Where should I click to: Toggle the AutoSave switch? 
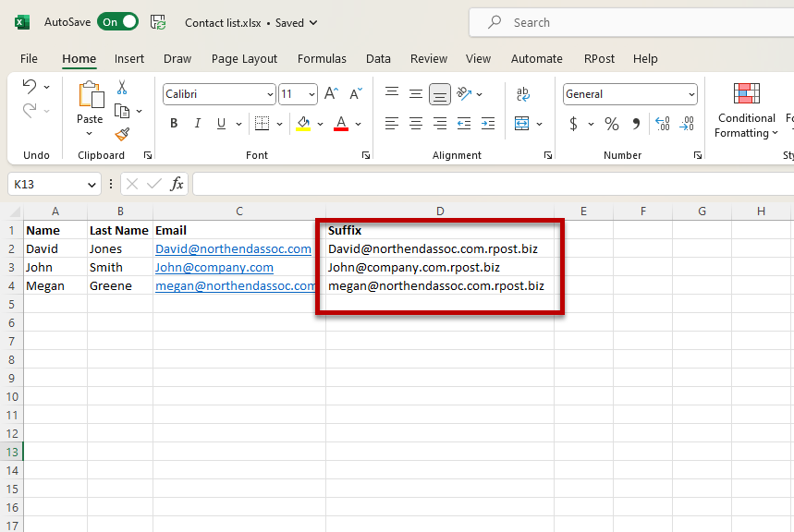point(117,22)
